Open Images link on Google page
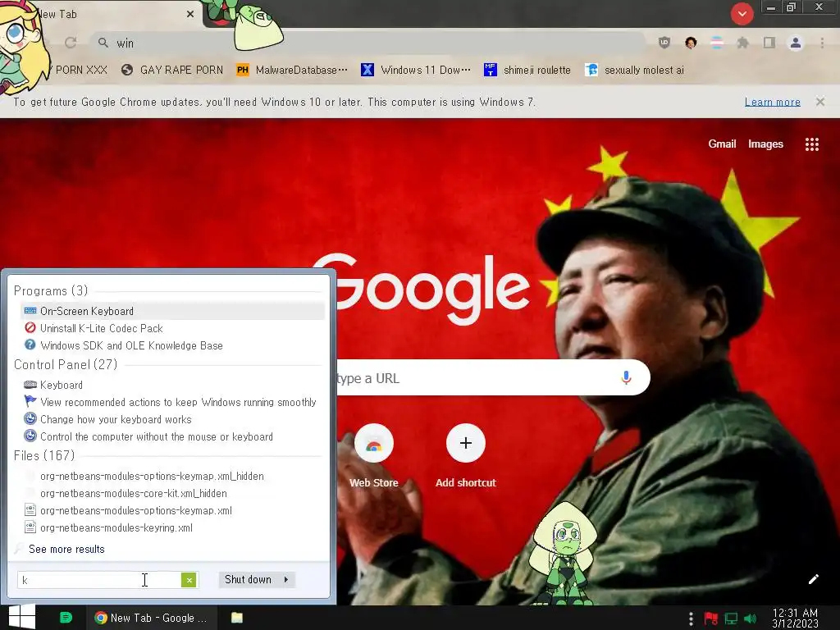The height and width of the screenshot is (630, 840). click(x=765, y=144)
